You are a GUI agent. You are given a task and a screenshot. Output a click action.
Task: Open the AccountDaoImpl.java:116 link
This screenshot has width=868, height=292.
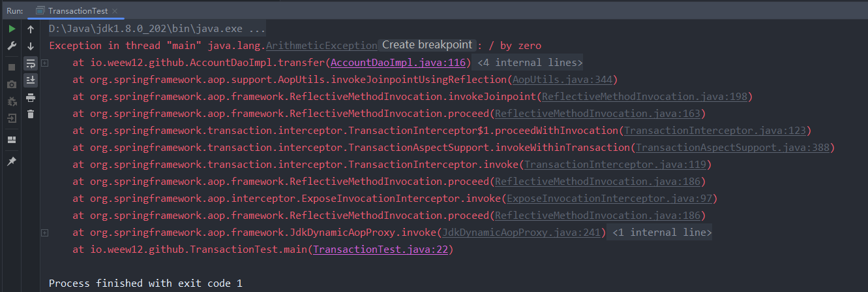pyautogui.click(x=398, y=63)
